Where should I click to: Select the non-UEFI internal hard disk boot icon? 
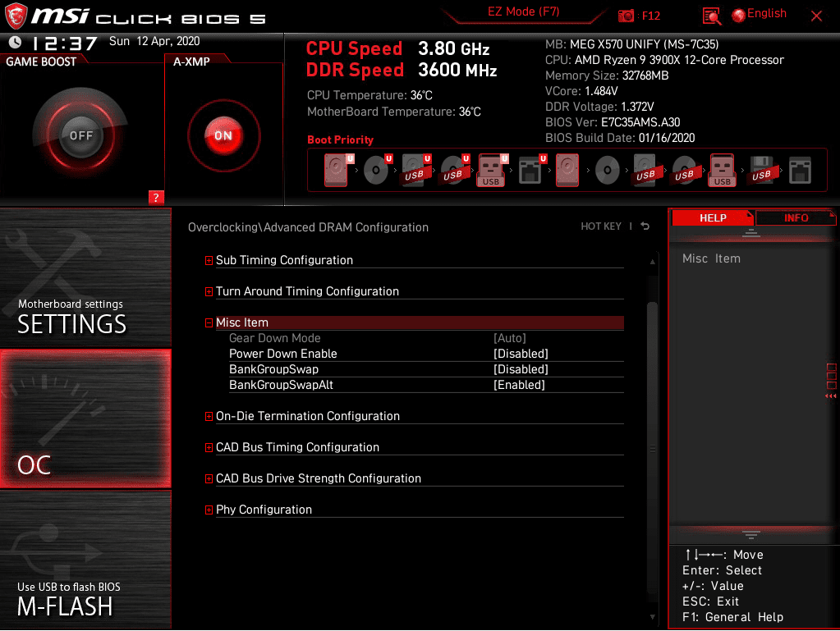point(567,170)
